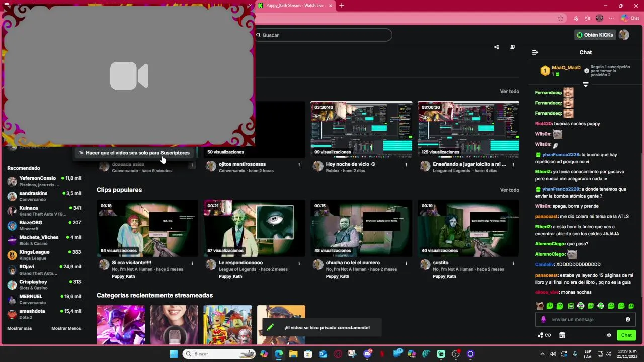Open KingsLeague recommended channel
Viewport: 644px width, 362px height.
tap(44, 255)
